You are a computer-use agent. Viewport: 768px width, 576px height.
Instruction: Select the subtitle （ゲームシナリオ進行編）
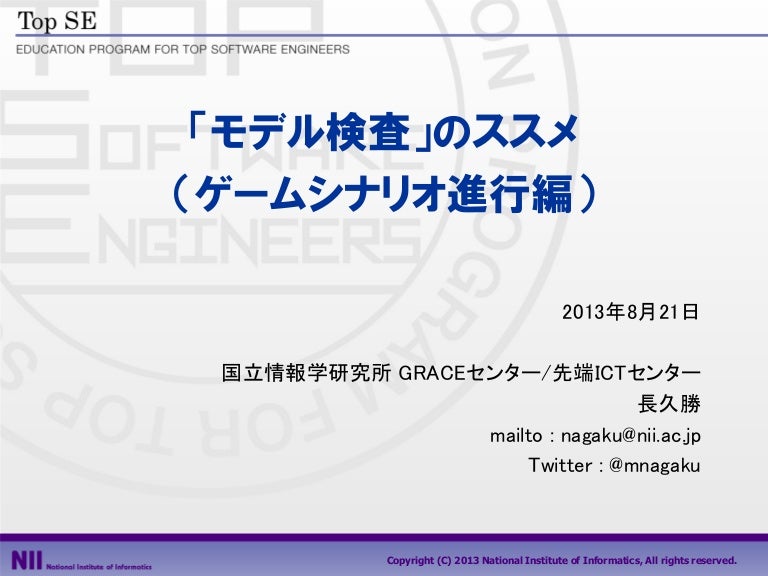[x=383, y=194]
